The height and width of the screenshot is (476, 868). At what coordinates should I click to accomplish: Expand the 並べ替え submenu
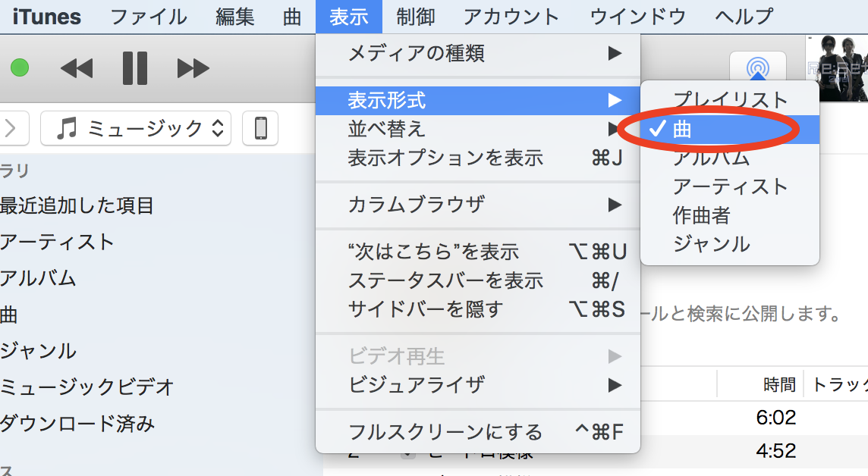click(x=478, y=130)
